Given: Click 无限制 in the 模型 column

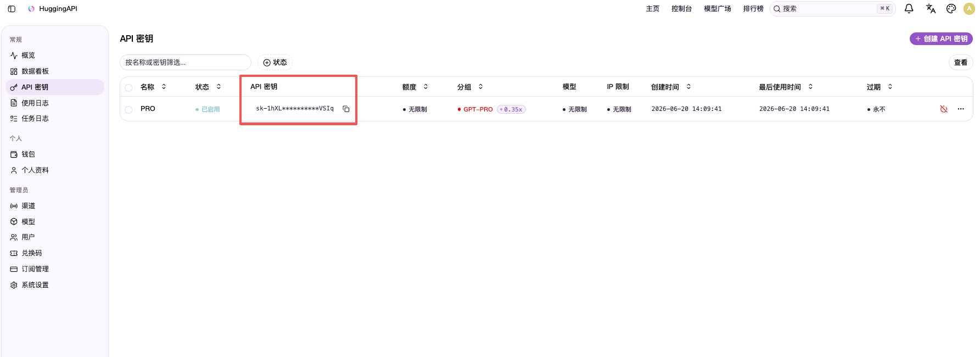Looking at the screenshot, I should click(x=575, y=109).
